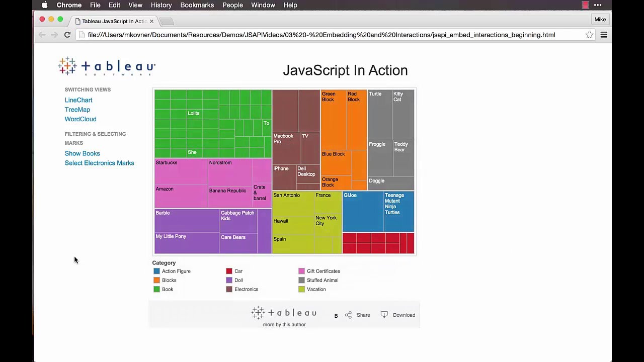
Task: Open the People menu
Action: click(x=232, y=5)
